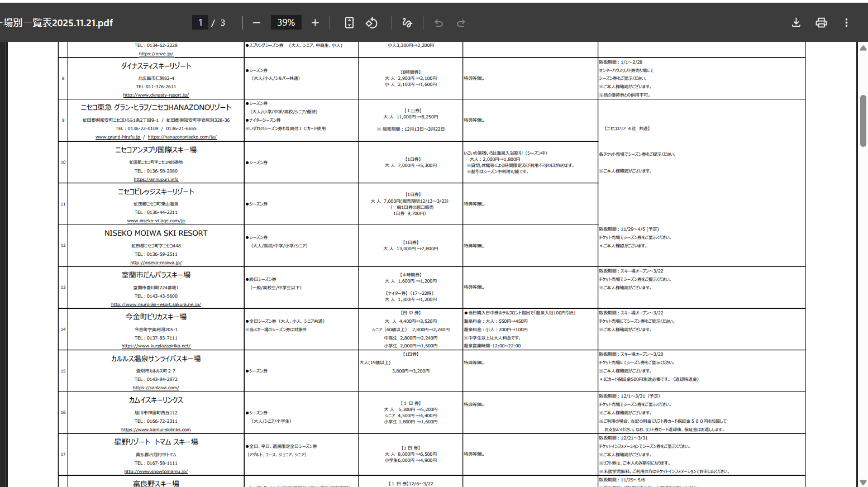Zoom out using the minus button

pyautogui.click(x=256, y=23)
